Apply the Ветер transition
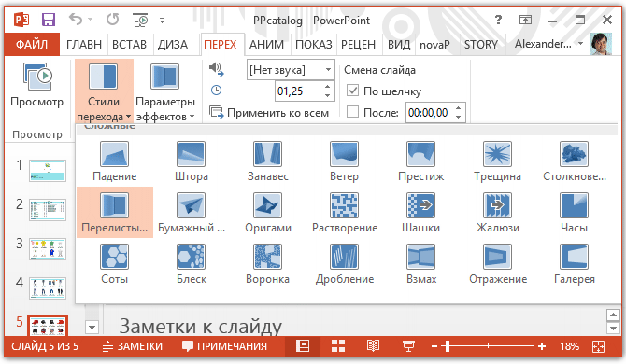The width and height of the screenshot is (626, 364). 344,161
